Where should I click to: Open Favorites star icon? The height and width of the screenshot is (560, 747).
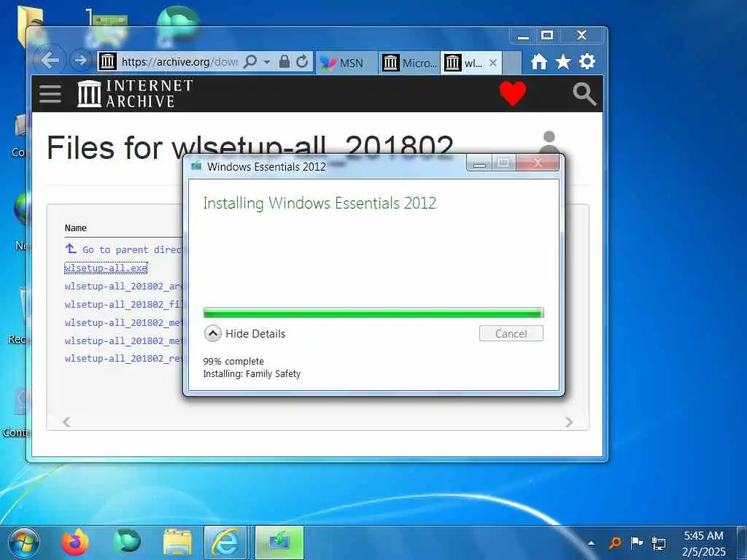tap(562, 61)
